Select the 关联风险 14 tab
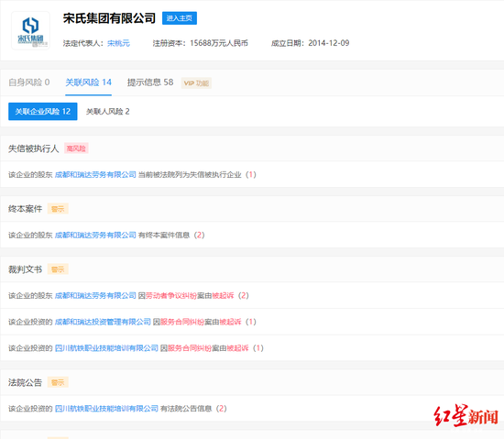 [x=88, y=82]
